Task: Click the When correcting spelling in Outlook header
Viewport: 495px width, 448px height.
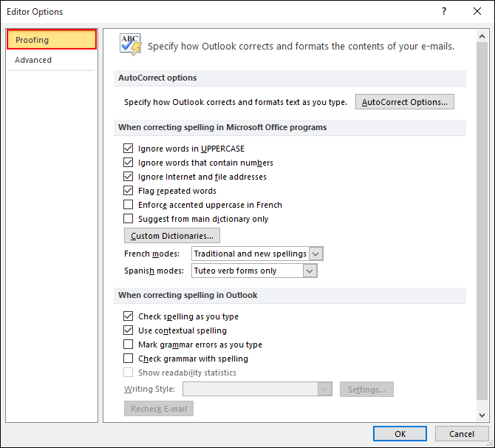Action: (x=290, y=295)
